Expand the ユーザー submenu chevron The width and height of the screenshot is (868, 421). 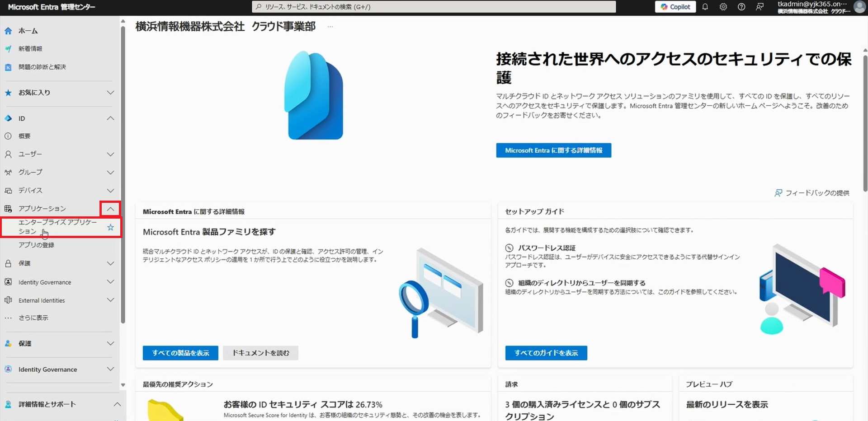(x=110, y=154)
